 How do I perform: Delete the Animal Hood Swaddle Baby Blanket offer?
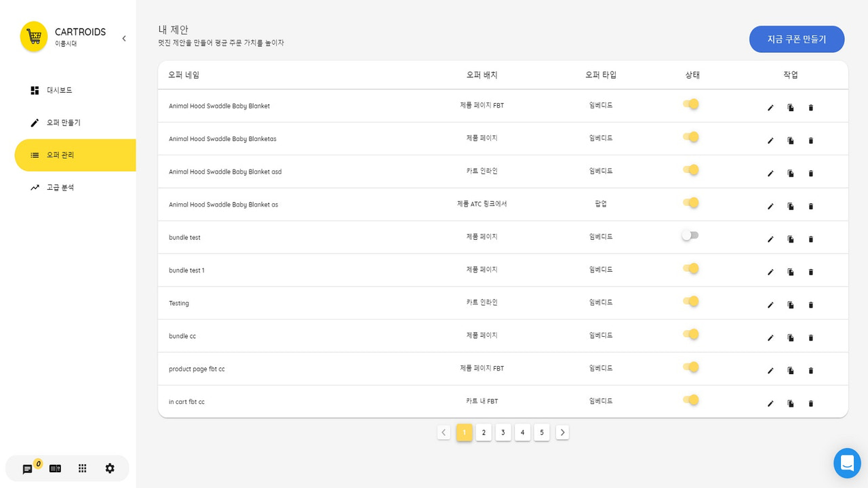pyautogui.click(x=810, y=108)
